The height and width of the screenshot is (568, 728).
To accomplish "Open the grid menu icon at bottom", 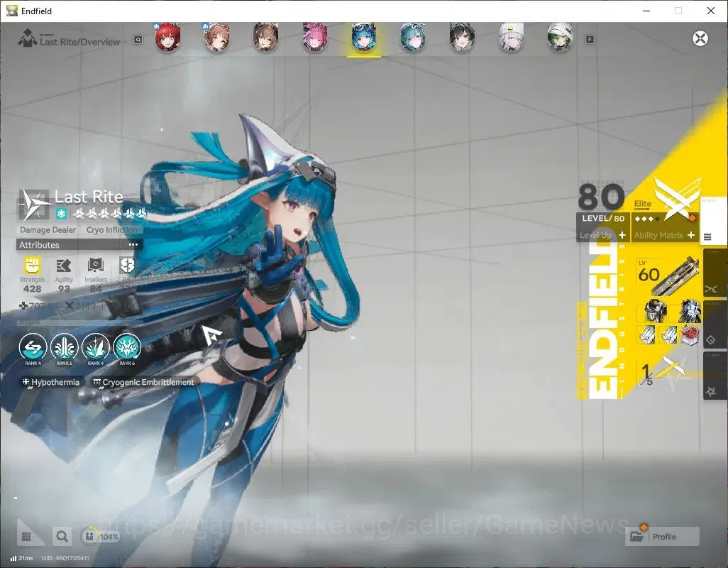I will [x=26, y=537].
